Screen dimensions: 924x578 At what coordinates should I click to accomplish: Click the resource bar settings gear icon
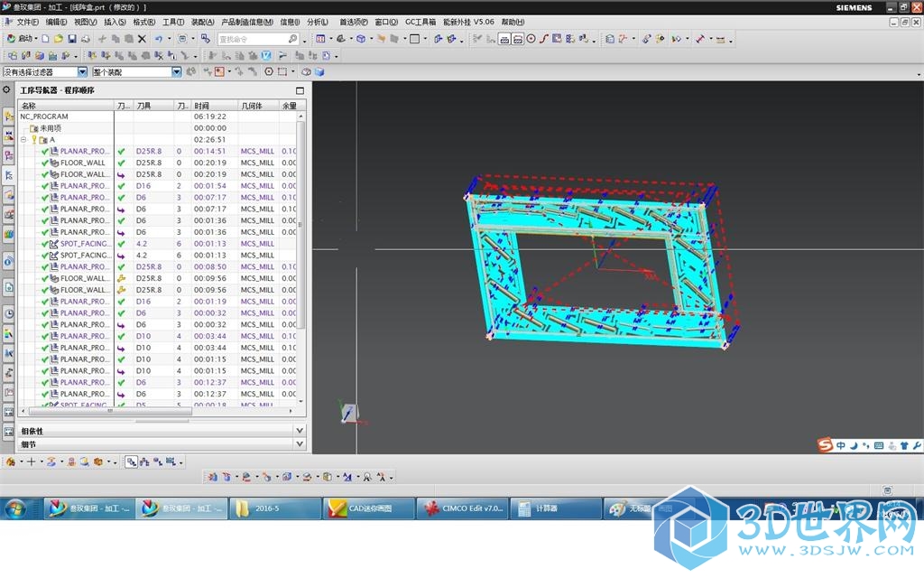click(x=6, y=90)
